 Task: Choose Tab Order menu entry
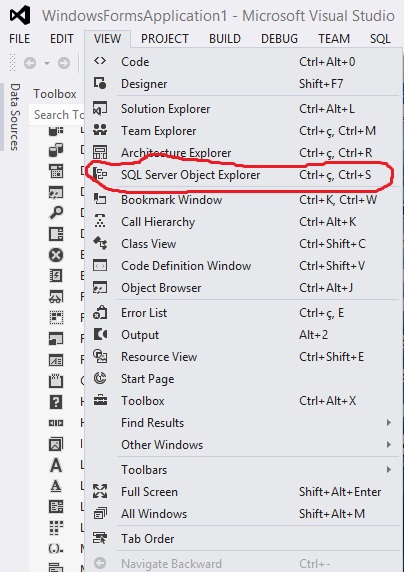pyautogui.click(x=241, y=538)
